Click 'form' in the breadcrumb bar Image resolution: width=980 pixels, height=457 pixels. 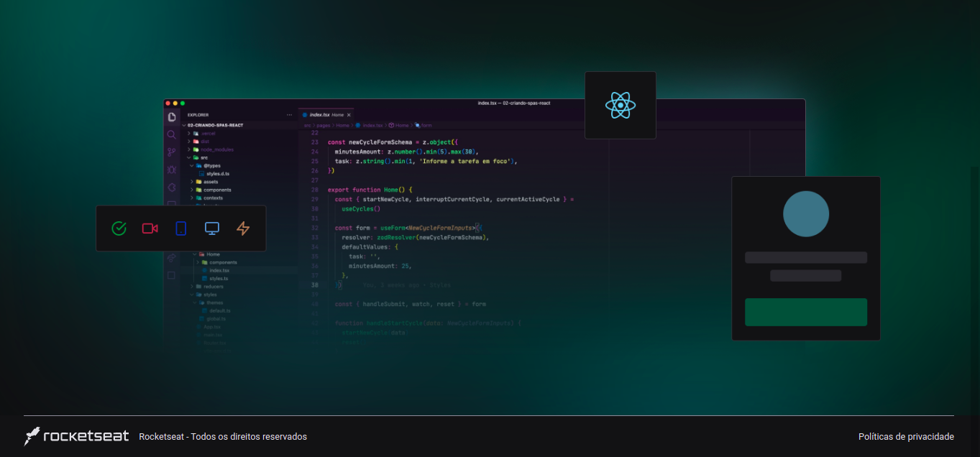(x=428, y=124)
